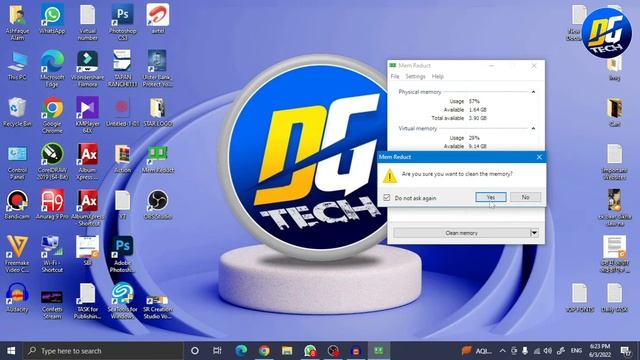
Task: Select the Recycle Bin icon
Action: (17, 112)
